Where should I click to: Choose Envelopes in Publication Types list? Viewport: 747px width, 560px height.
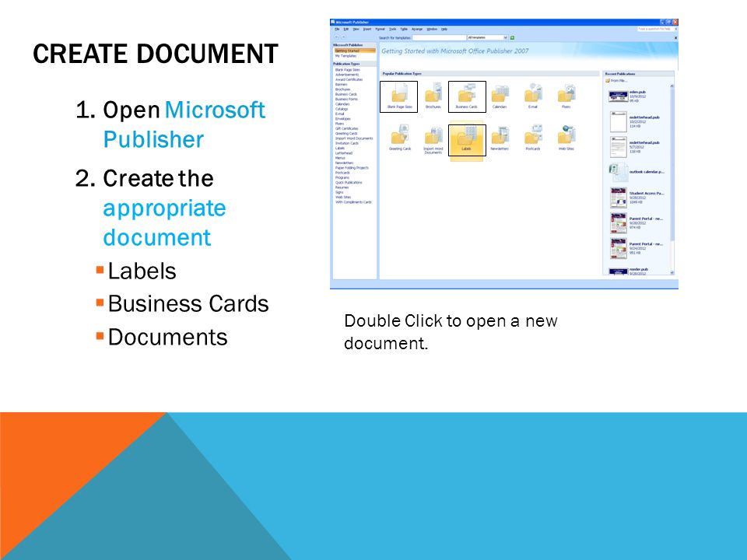tap(342, 118)
